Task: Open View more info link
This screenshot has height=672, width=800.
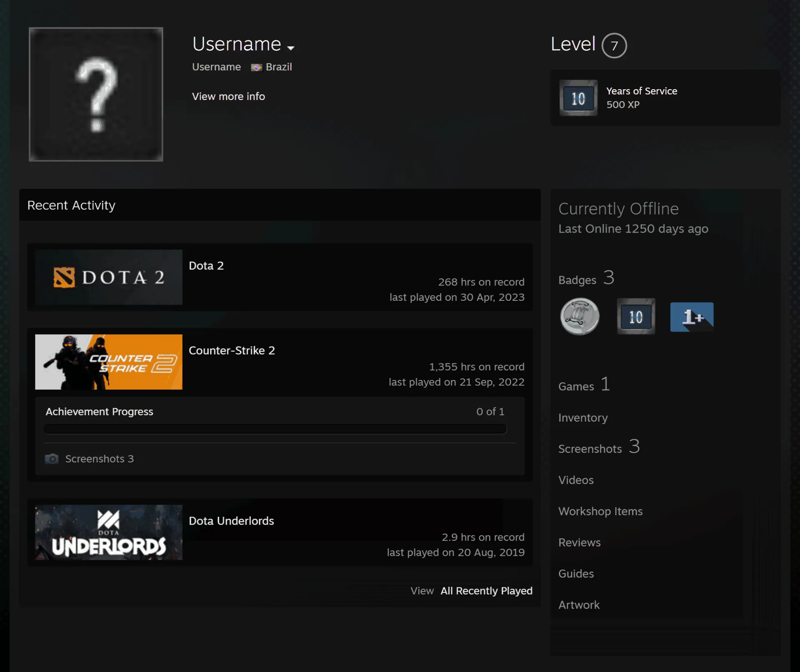Action: pos(228,96)
